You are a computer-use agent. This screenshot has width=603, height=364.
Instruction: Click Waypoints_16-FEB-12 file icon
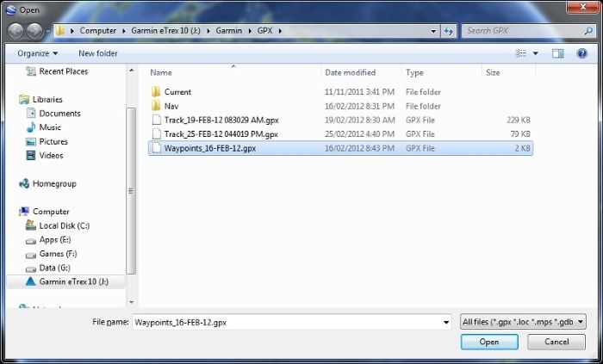(156, 148)
